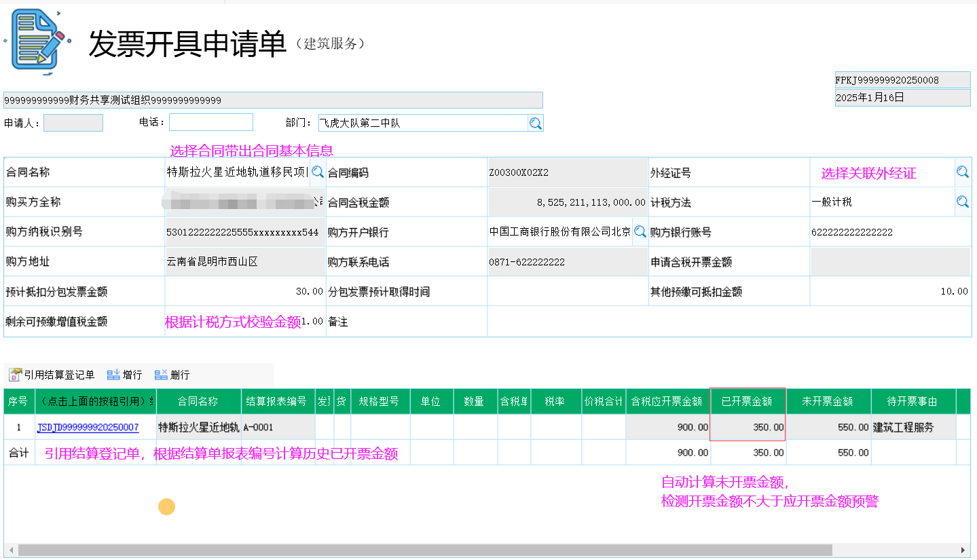Screen dimensions: 977x560
Task: Open the 合同名称 contract lookup magnifier
Action: point(317,172)
